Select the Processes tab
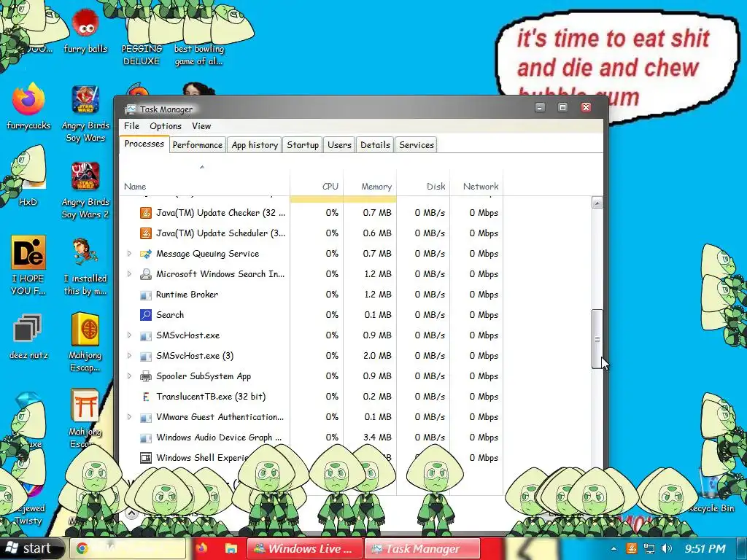The image size is (747, 560). click(144, 144)
